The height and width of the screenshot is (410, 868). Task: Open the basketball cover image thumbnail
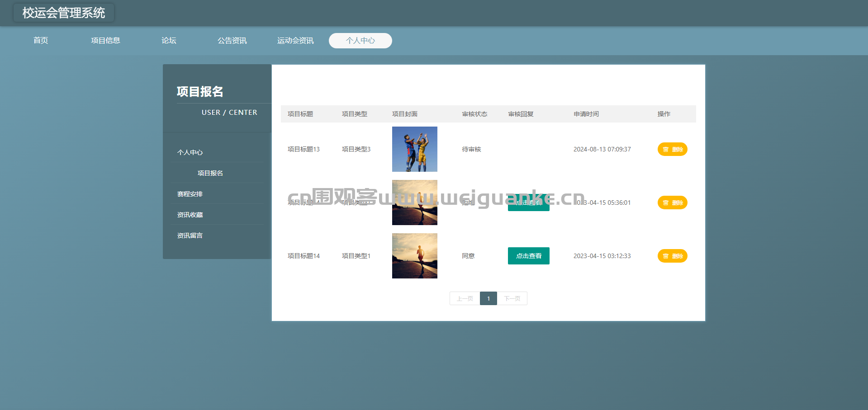click(414, 149)
